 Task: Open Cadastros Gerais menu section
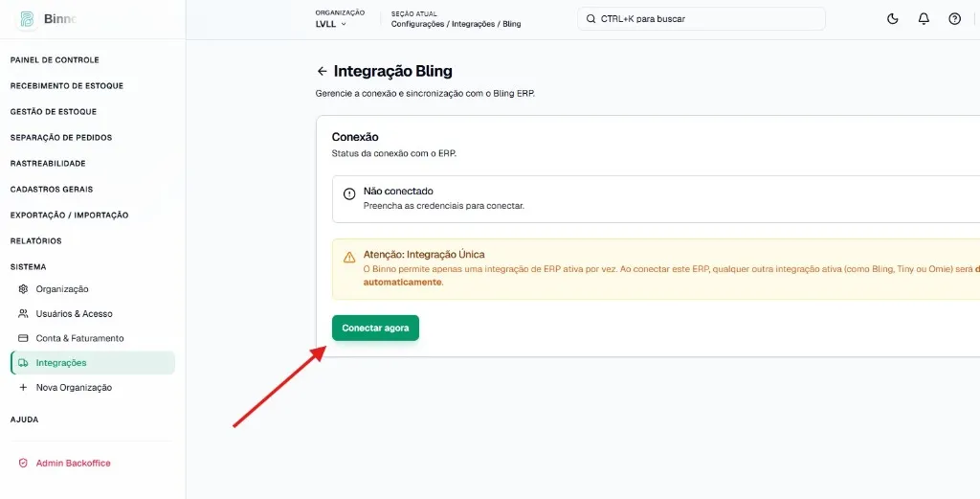(x=52, y=190)
